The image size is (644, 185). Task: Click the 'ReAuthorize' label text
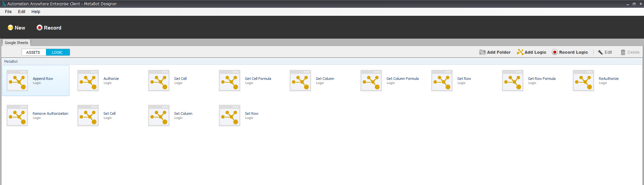pyautogui.click(x=609, y=79)
